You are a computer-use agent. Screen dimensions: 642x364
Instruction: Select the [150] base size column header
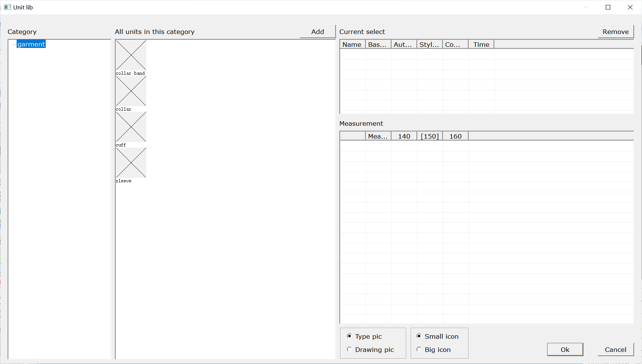pyautogui.click(x=430, y=136)
